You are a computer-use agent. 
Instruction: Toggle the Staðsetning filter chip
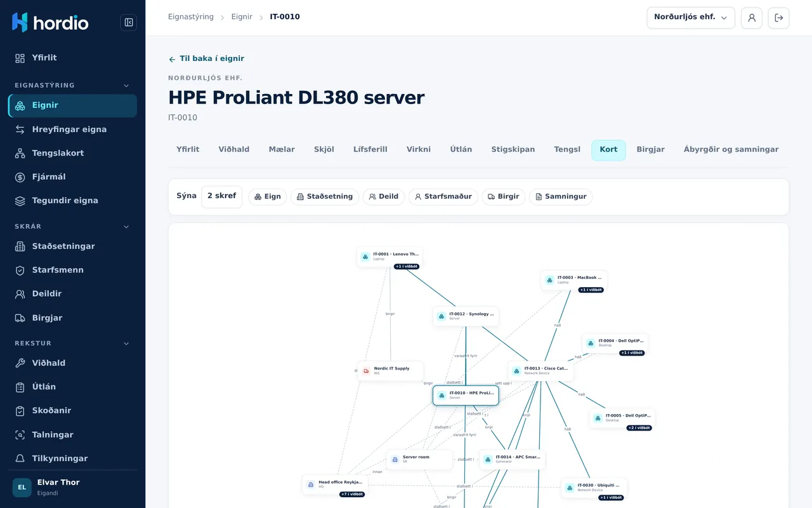tap(325, 197)
